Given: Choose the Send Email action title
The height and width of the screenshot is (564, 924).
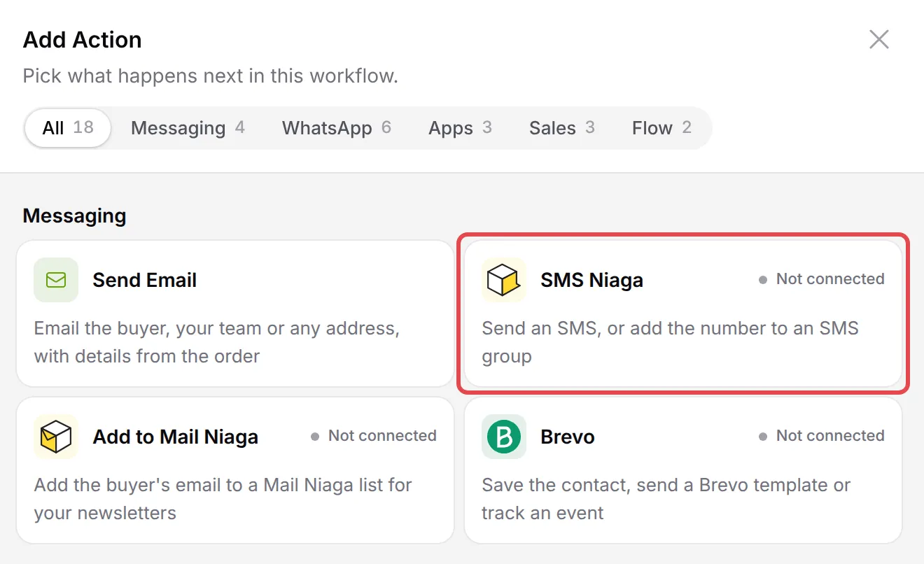Looking at the screenshot, I should pos(145,280).
